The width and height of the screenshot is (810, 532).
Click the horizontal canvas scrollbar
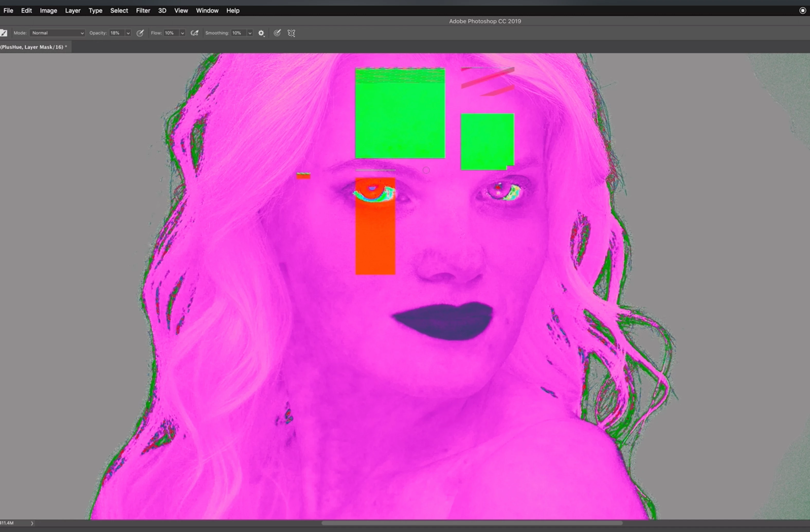[x=472, y=523]
